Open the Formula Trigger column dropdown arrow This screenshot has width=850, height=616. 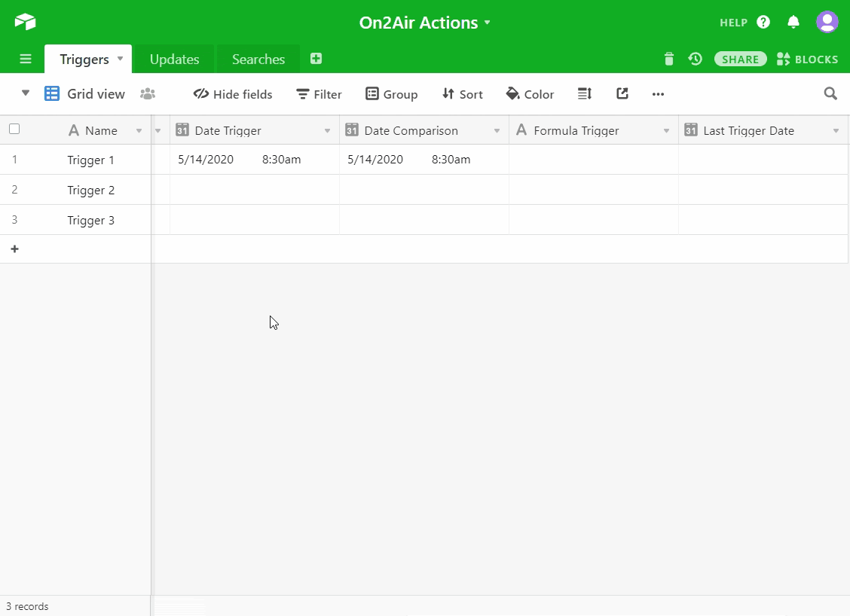666,131
